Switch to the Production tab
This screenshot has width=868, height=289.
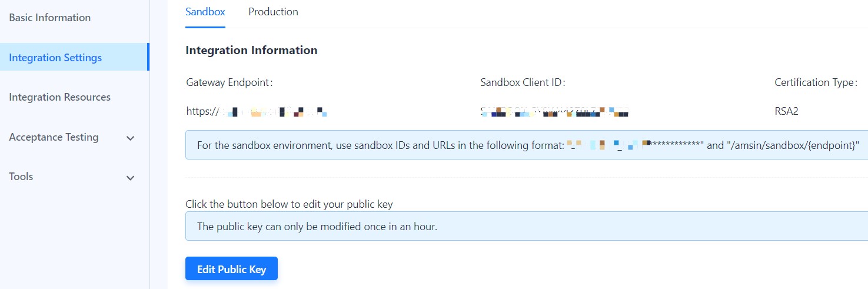273,12
